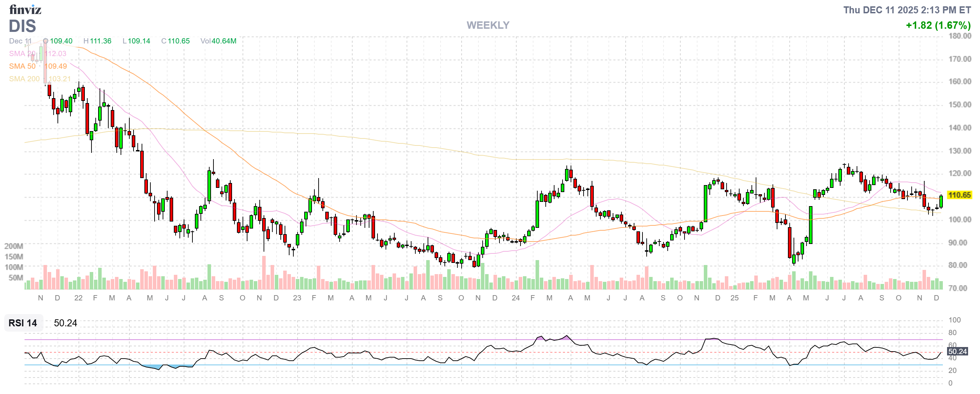Click the '25' year marker on time axis

pos(734,298)
